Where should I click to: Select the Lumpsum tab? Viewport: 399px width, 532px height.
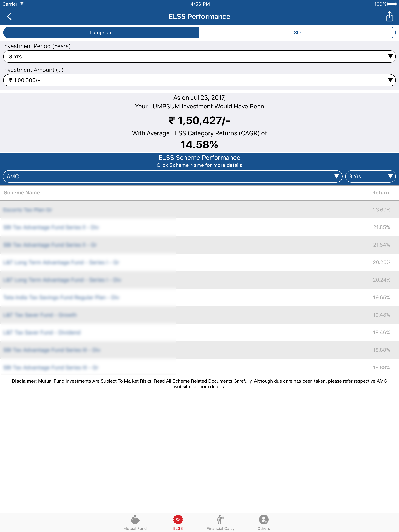pyautogui.click(x=101, y=32)
